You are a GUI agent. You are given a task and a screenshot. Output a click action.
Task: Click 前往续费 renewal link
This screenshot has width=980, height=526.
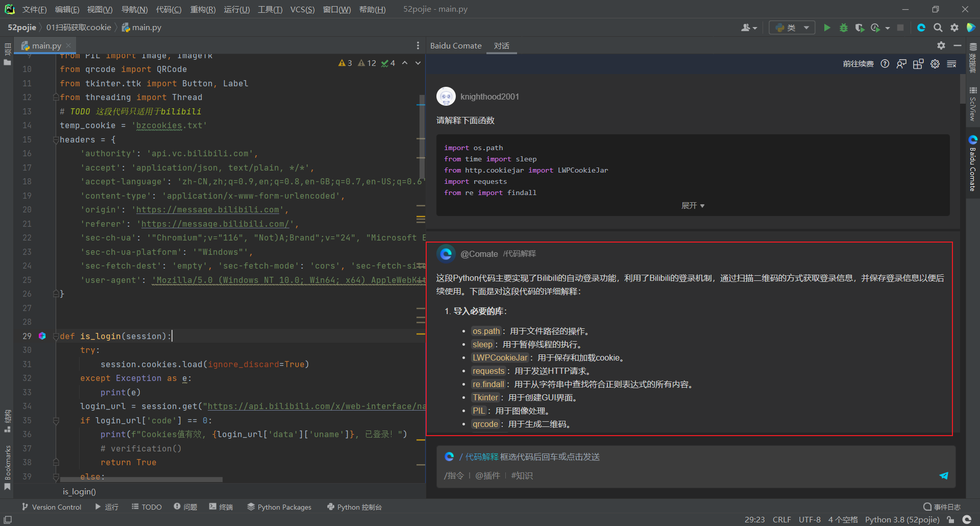tap(858, 64)
